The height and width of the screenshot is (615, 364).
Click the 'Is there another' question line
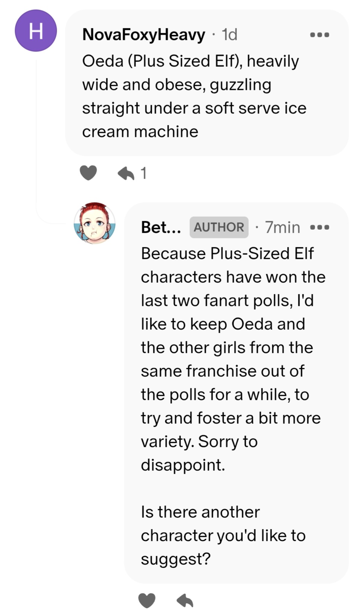coord(200,512)
